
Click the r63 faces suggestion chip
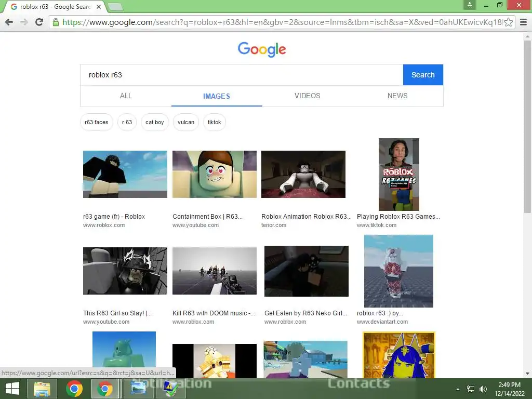[96, 122]
